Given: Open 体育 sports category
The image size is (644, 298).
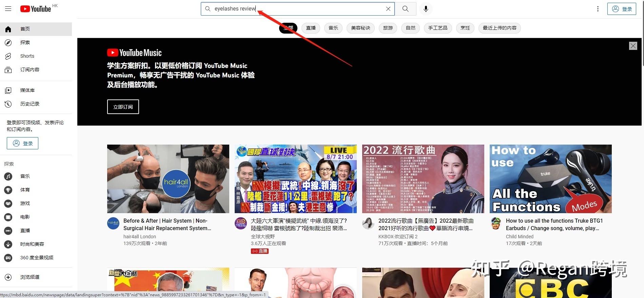Looking at the screenshot, I should (x=36, y=190).
